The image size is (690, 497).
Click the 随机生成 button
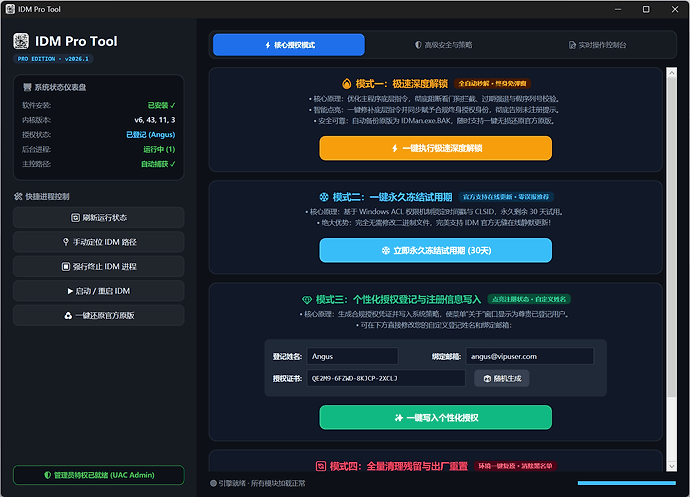click(502, 378)
